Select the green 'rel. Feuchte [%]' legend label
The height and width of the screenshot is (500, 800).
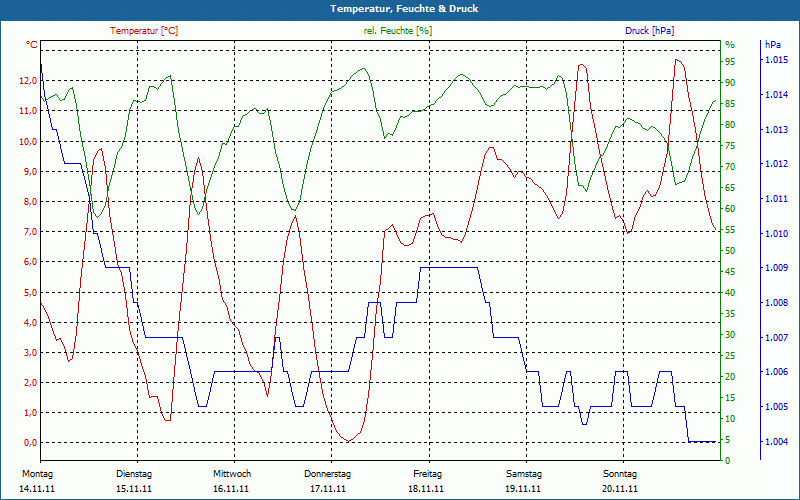pyautogui.click(x=398, y=31)
